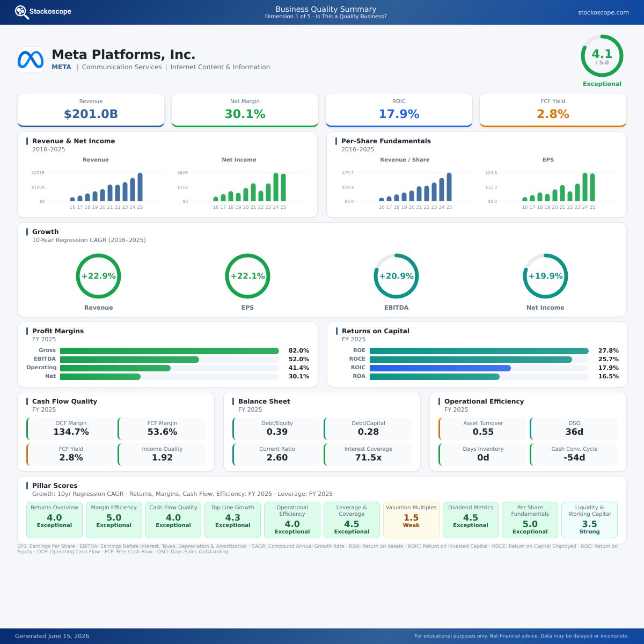Click the Interest Coverage 71.5x tile
Screen dimensions: 644x644
[x=368, y=455]
